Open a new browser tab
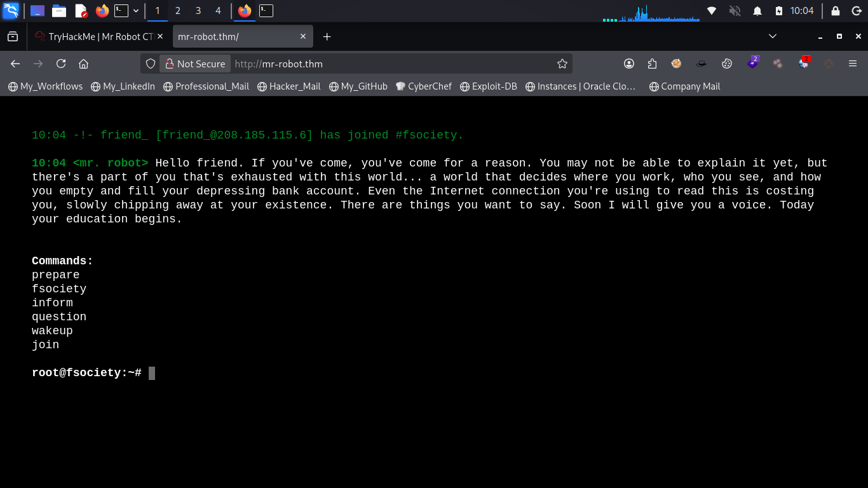This screenshot has height=488, width=868. 327,37
